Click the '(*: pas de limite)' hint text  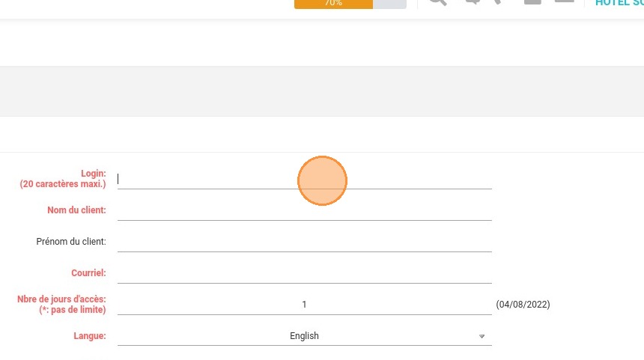click(73, 310)
